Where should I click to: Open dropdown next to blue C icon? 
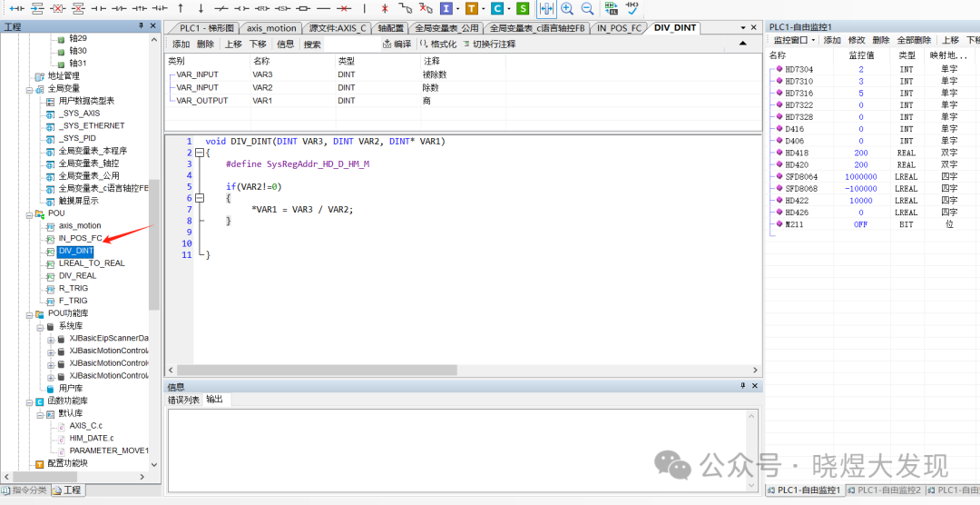coord(509,9)
